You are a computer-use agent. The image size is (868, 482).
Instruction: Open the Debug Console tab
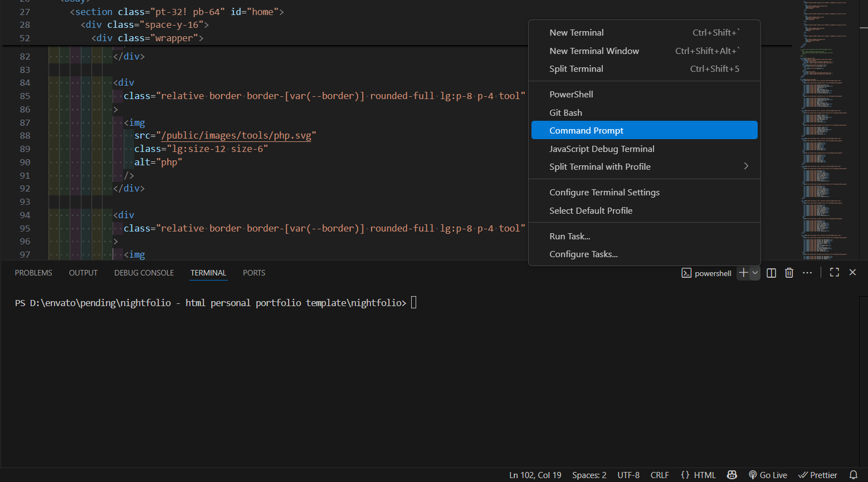(144, 273)
